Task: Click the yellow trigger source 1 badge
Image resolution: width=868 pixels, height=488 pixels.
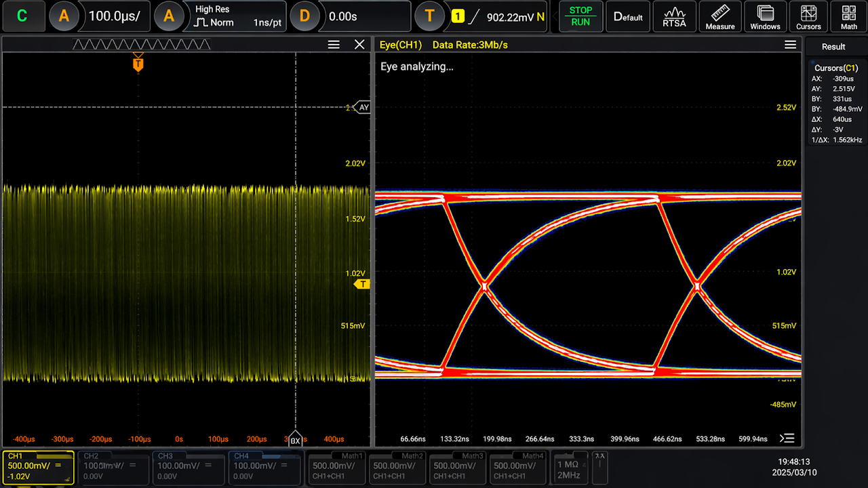Action: coord(458,17)
